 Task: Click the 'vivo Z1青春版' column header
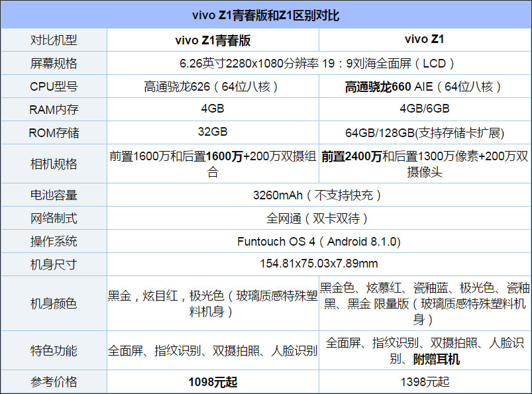point(213,40)
